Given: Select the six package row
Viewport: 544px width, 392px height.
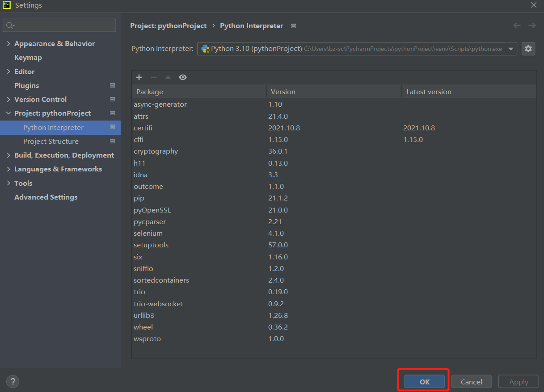Looking at the screenshot, I should point(334,257).
